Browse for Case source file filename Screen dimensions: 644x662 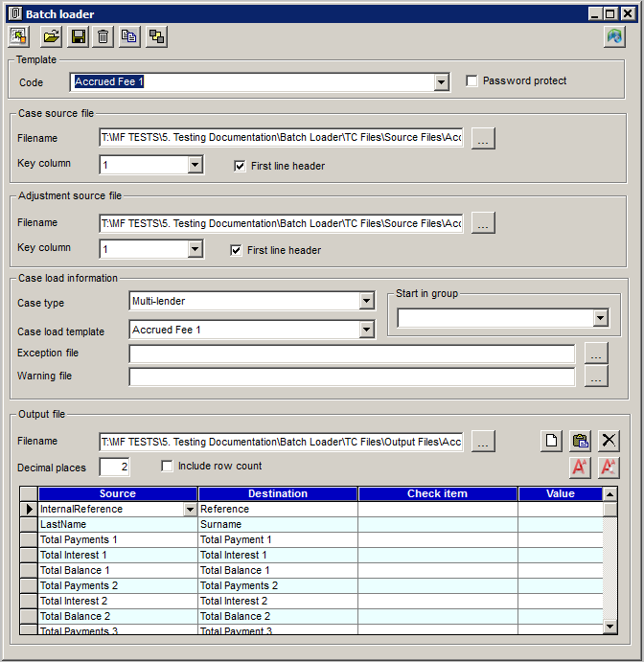pos(483,139)
